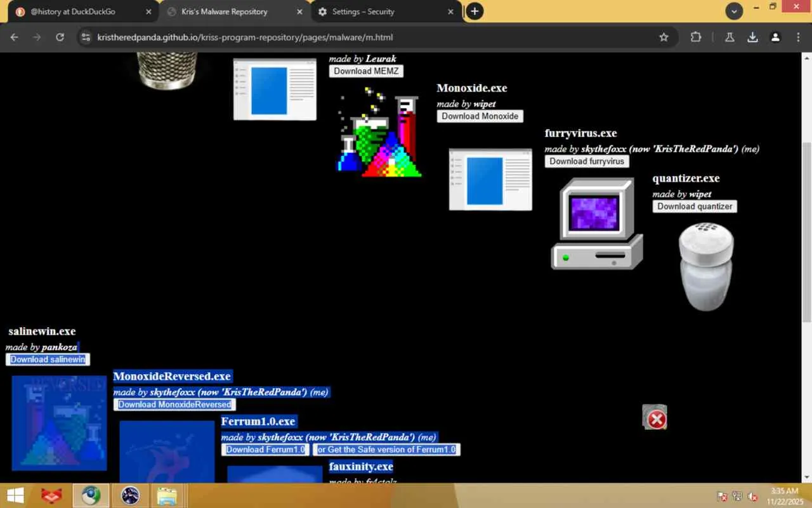812x508 pixels.
Task: Click the 'made by Leurak' text
Action: tap(362, 58)
